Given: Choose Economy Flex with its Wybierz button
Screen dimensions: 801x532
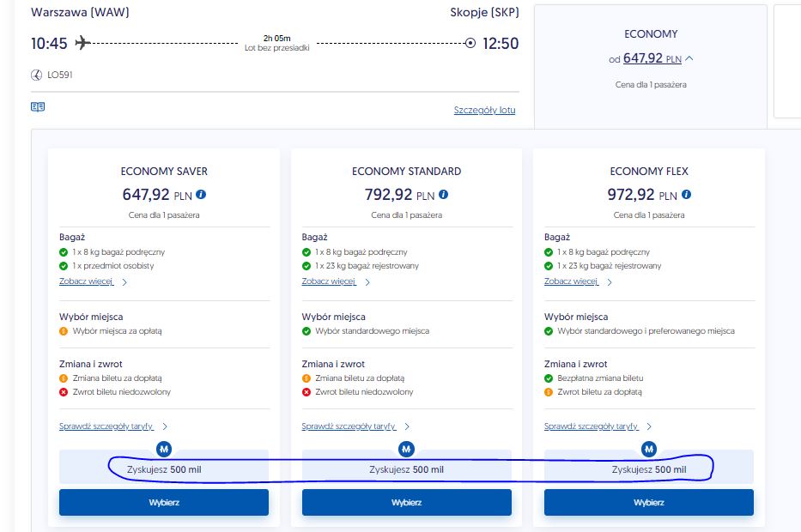Looking at the screenshot, I should [x=649, y=502].
